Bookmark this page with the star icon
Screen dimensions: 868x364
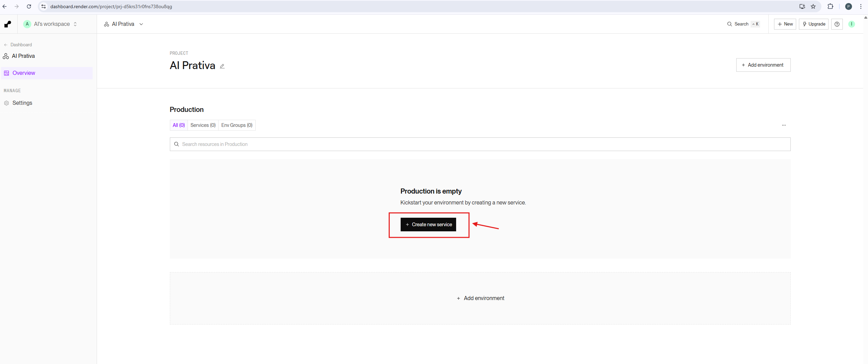click(x=813, y=6)
